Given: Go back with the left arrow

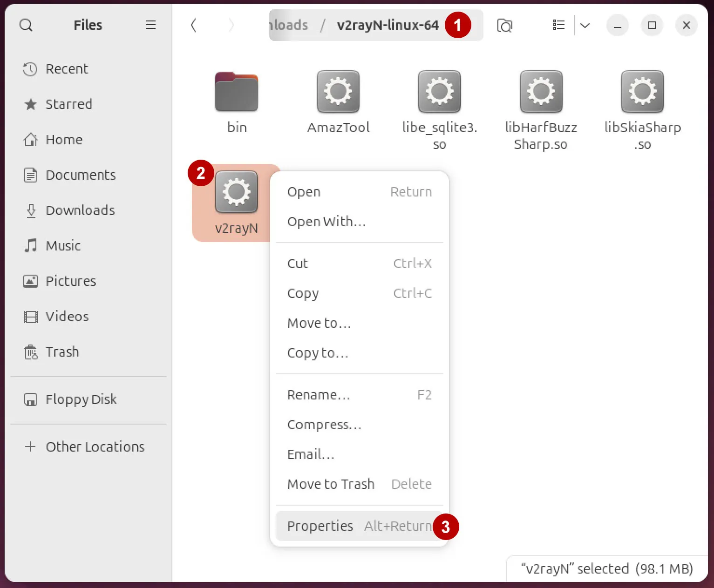Looking at the screenshot, I should [x=194, y=25].
